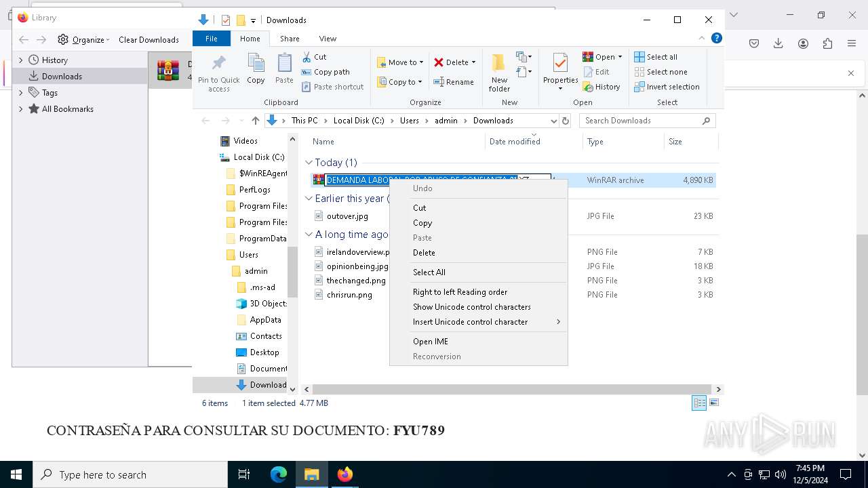Choose Delete from context menu
Viewport: 868px width, 488px height.
click(479, 253)
